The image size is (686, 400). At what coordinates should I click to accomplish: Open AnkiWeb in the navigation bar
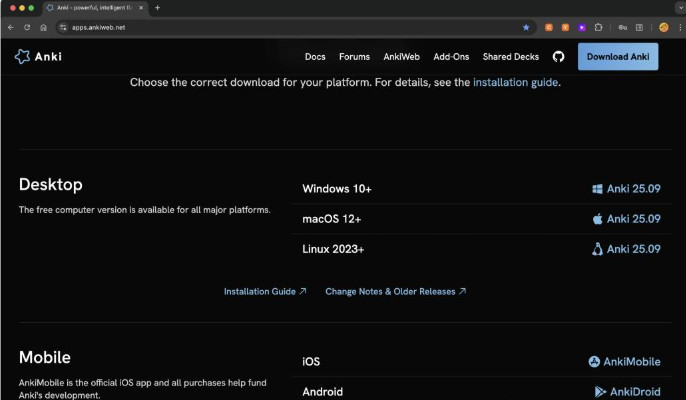[x=402, y=56]
